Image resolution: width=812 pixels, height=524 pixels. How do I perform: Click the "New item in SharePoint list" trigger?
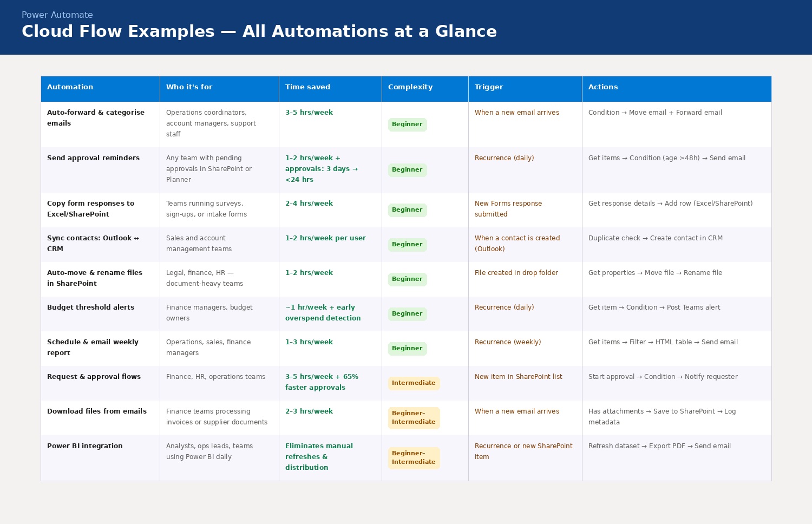[519, 377]
